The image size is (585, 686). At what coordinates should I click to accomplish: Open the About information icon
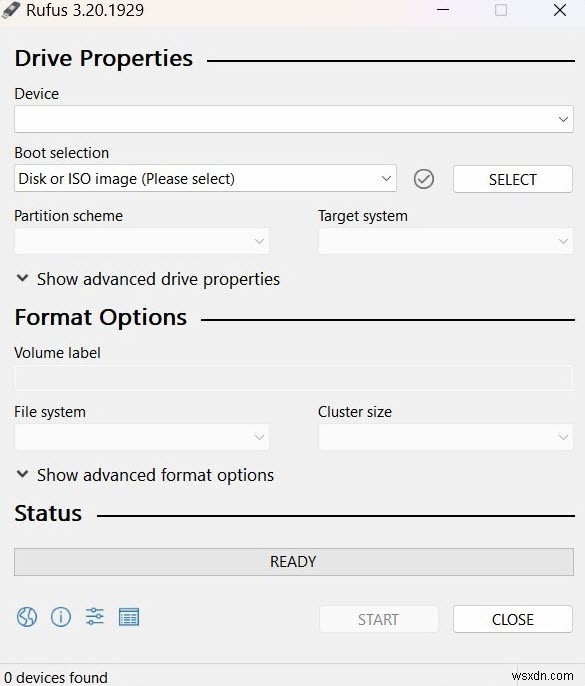61,617
